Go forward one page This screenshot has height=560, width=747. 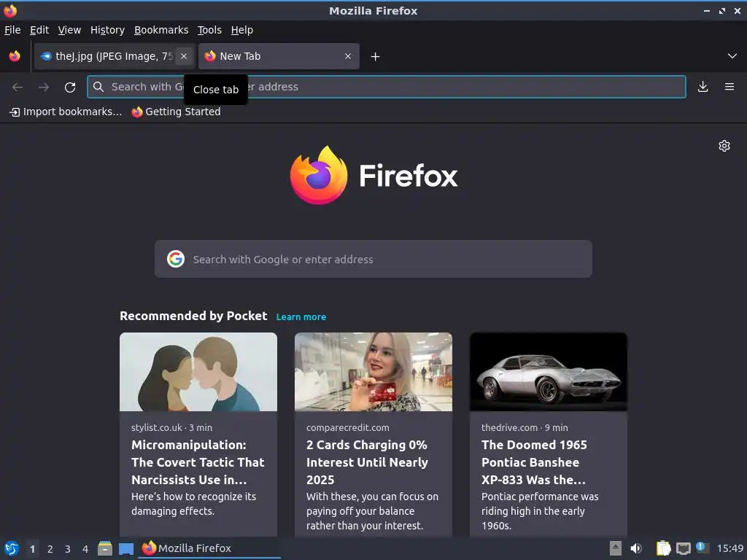coord(44,87)
